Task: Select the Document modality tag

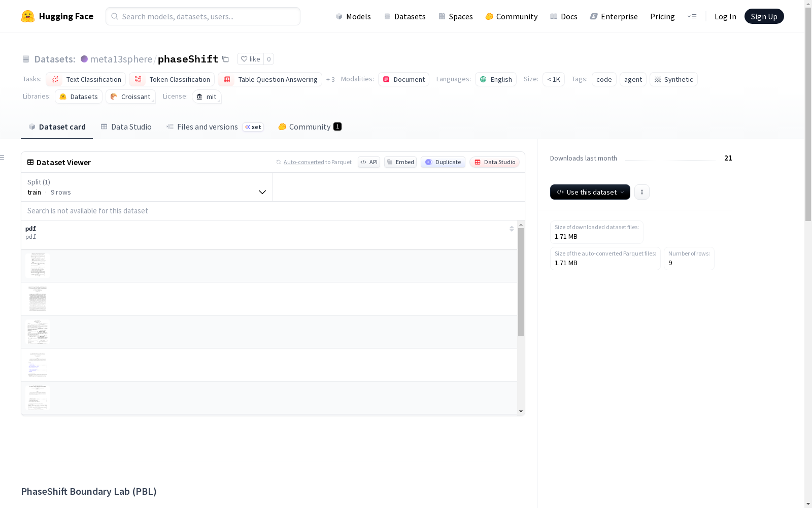Action: point(404,79)
